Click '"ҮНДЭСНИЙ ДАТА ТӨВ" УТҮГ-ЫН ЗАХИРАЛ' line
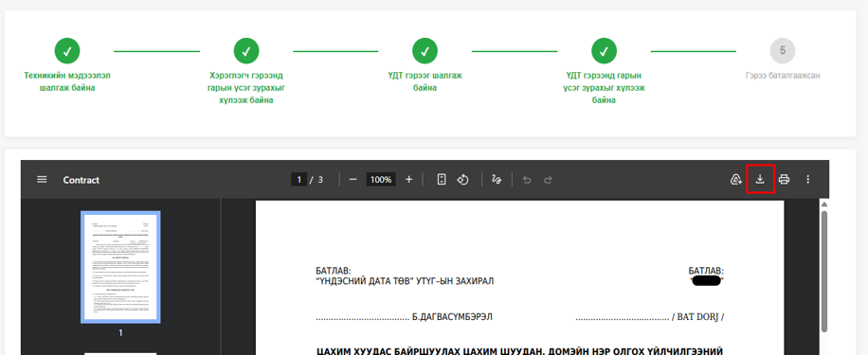The image size is (868, 355). [405, 281]
